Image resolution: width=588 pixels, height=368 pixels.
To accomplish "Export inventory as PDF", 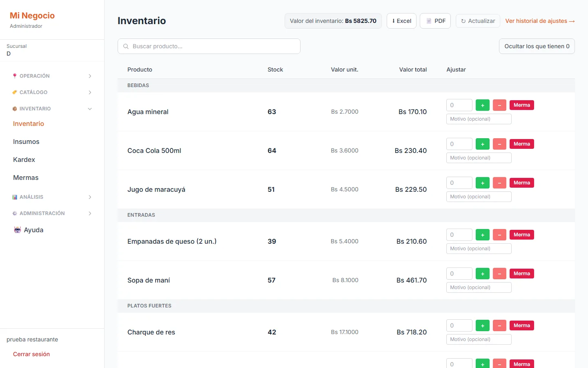I will tap(435, 21).
